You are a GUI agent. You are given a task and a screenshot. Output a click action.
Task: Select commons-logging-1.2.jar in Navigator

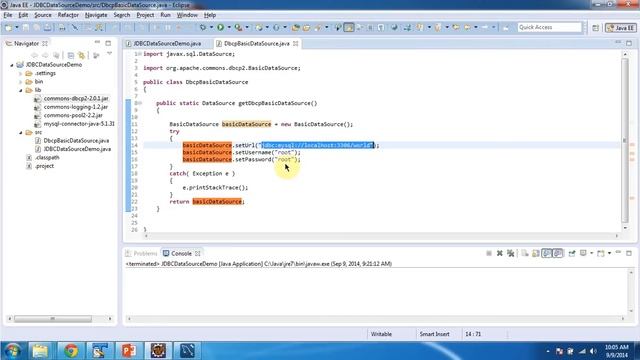76,107
